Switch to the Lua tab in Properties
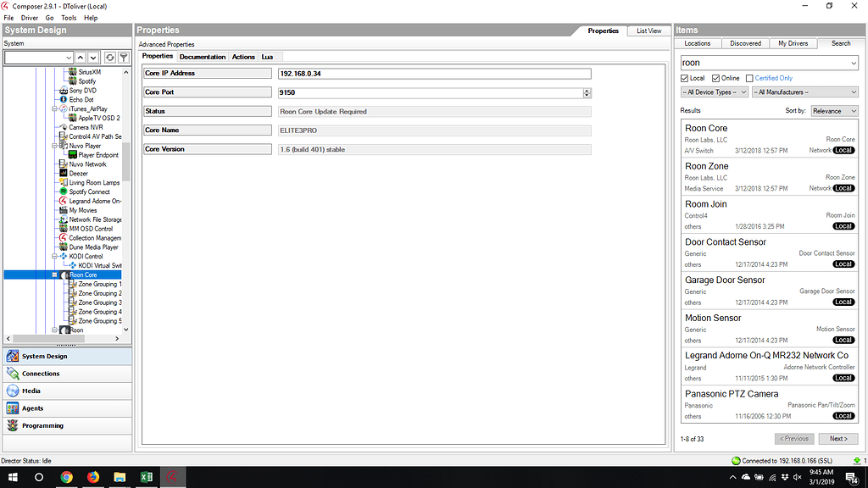The width and height of the screenshot is (868, 488). [268, 57]
